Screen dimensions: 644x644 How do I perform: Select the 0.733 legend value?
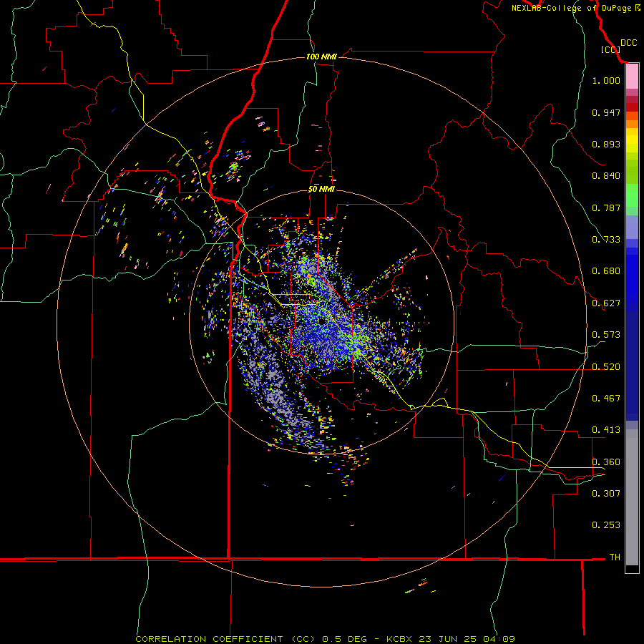click(x=606, y=240)
